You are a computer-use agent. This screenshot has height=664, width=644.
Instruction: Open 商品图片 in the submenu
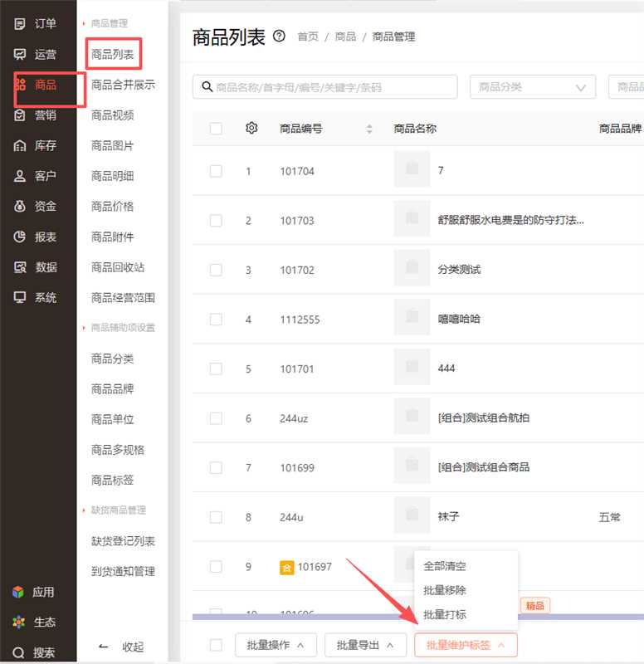click(113, 146)
